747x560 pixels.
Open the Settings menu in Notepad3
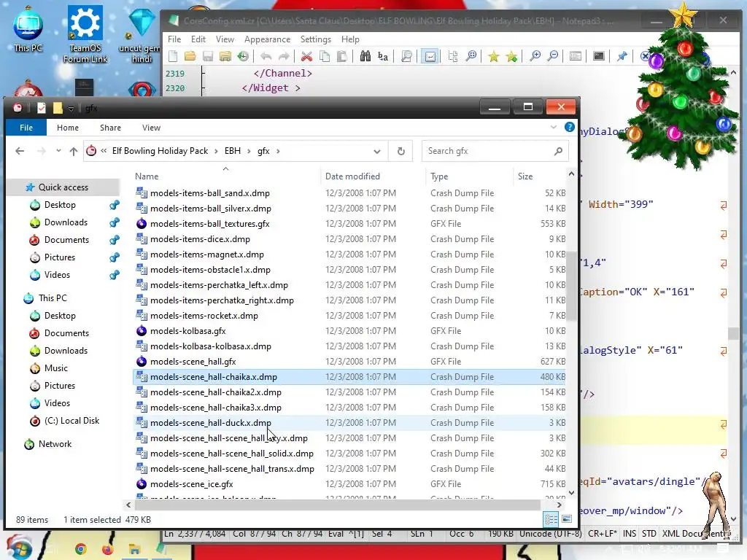tap(315, 39)
